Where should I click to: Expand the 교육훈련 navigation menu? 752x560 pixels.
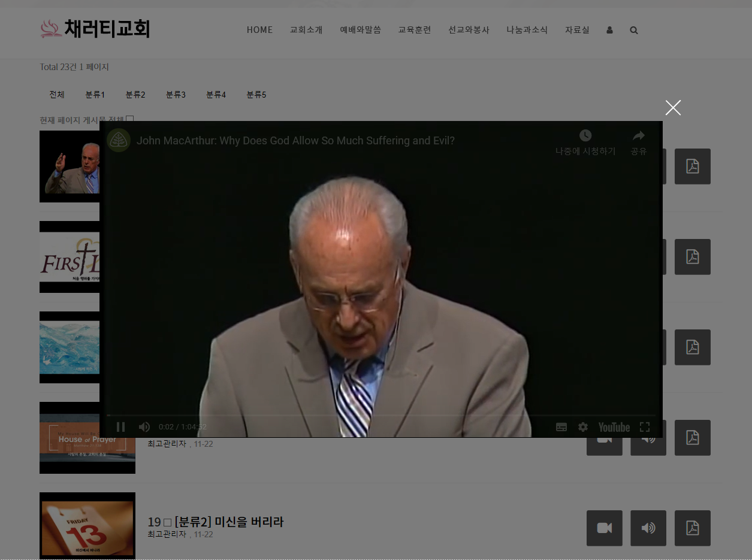pos(415,30)
